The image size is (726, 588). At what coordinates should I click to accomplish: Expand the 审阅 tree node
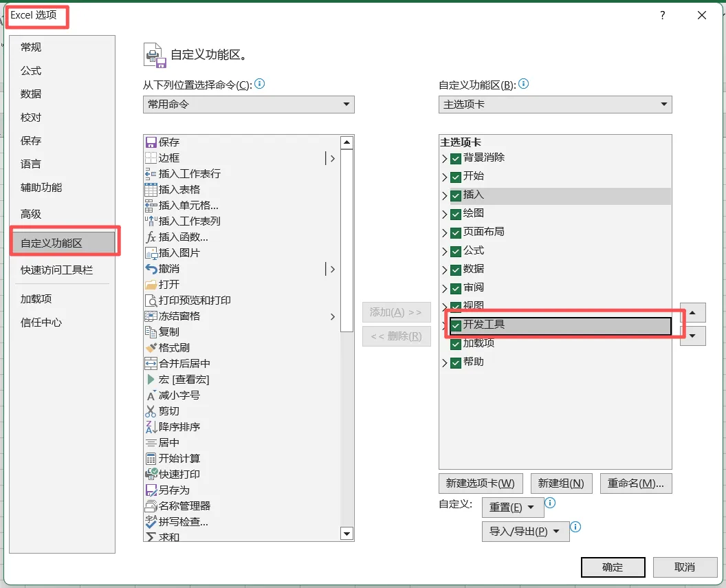coord(445,288)
